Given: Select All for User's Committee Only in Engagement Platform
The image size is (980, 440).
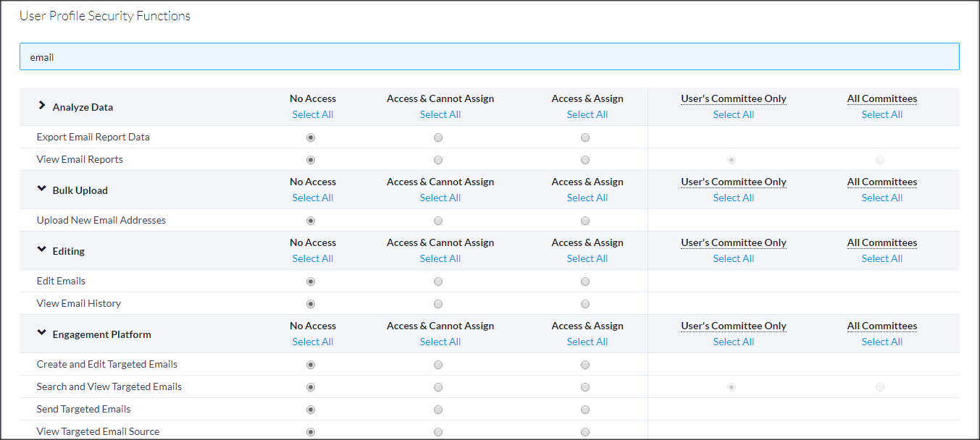Looking at the screenshot, I should (733, 341).
